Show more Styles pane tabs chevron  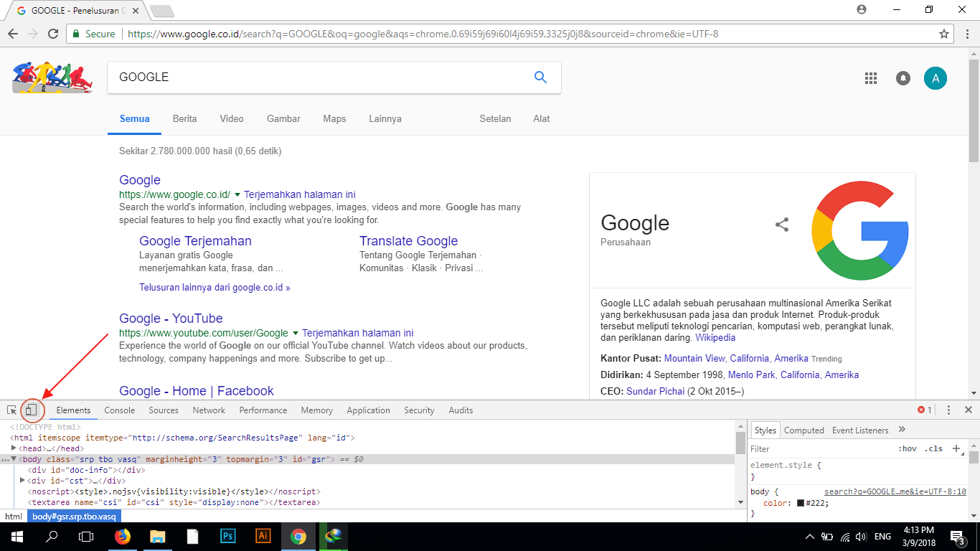tap(902, 430)
